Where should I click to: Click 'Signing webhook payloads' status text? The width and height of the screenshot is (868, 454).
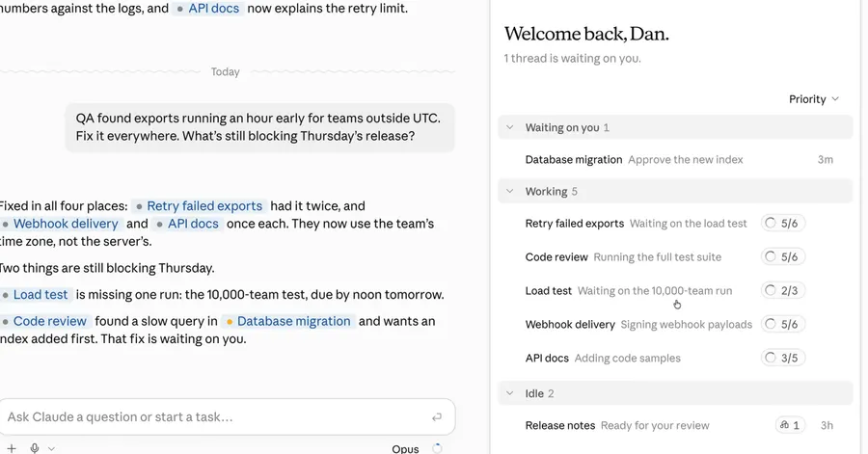tap(687, 324)
